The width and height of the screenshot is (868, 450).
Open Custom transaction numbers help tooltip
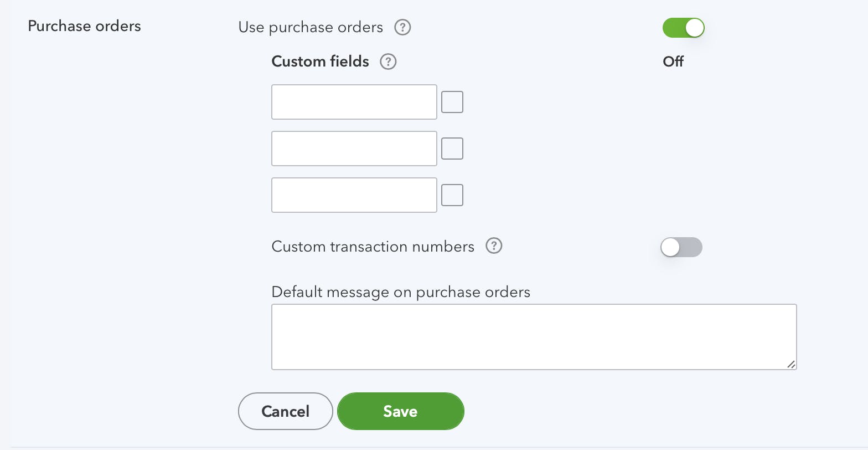tap(493, 246)
